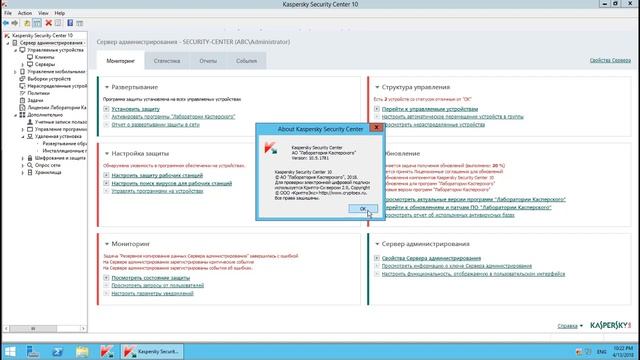This screenshot has width=640, height=360.
Task: Open File Explorer from the taskbar
Action: click(x=82, y=351)
